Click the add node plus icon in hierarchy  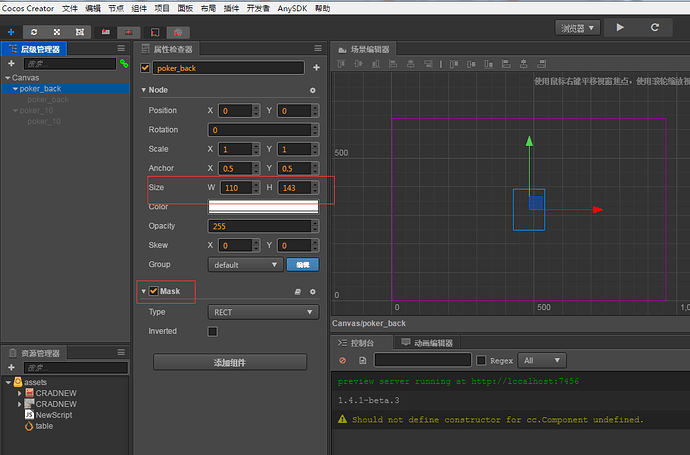[x=11, y=63]
